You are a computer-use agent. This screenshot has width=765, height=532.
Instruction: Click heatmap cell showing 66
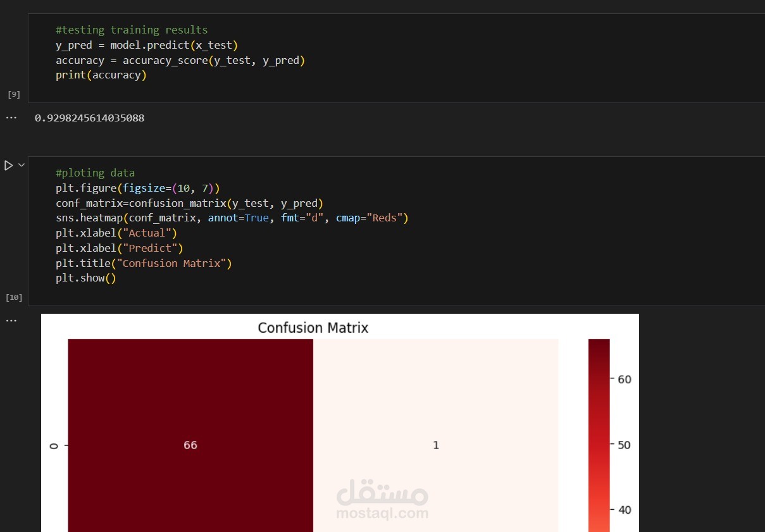pos(190,435)
